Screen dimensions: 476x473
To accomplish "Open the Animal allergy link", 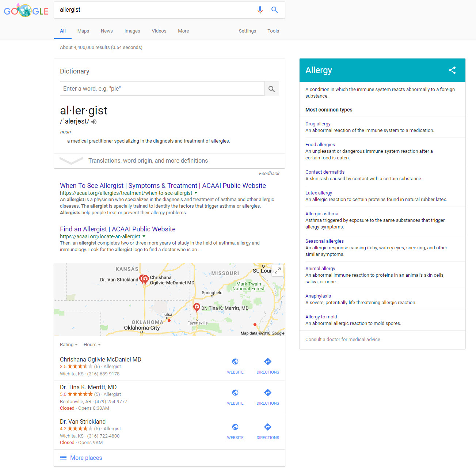I will coord(320,269).
